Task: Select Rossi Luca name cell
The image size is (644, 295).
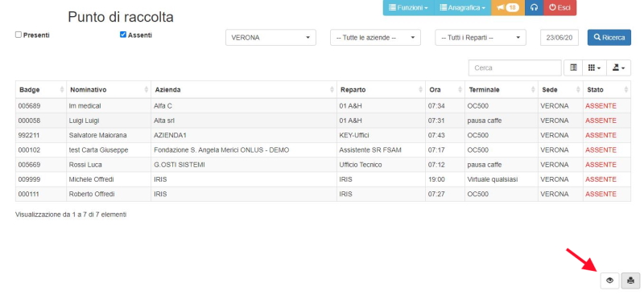Action: tap(109, 165)
